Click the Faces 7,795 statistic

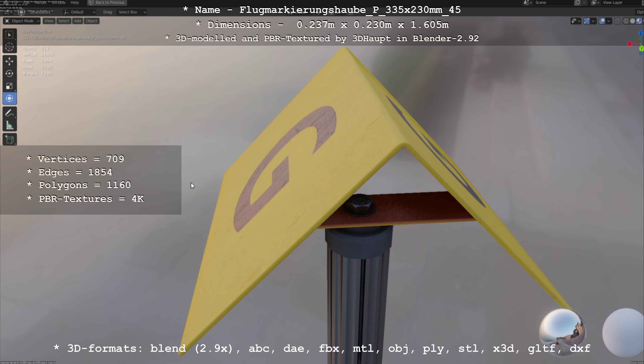(x=37, y=67)
